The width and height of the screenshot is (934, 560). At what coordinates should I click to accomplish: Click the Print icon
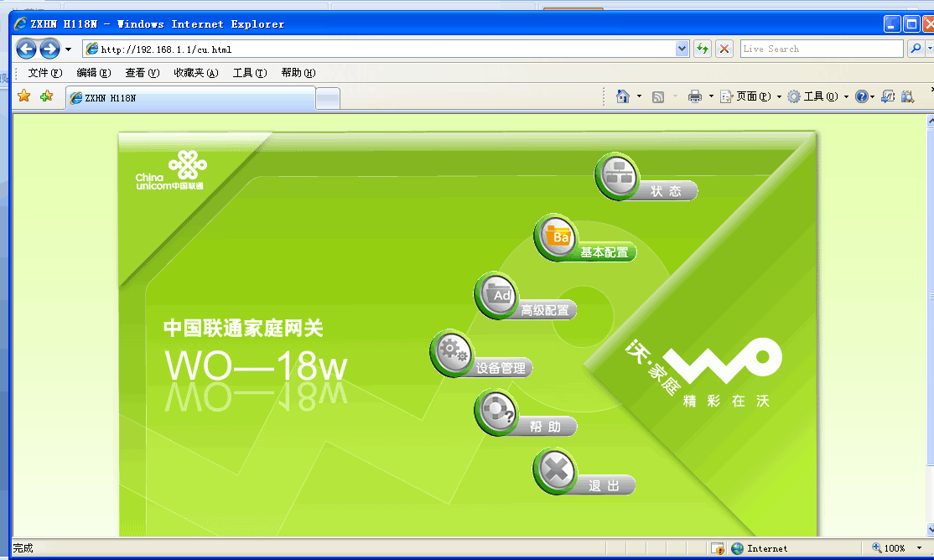694,96
